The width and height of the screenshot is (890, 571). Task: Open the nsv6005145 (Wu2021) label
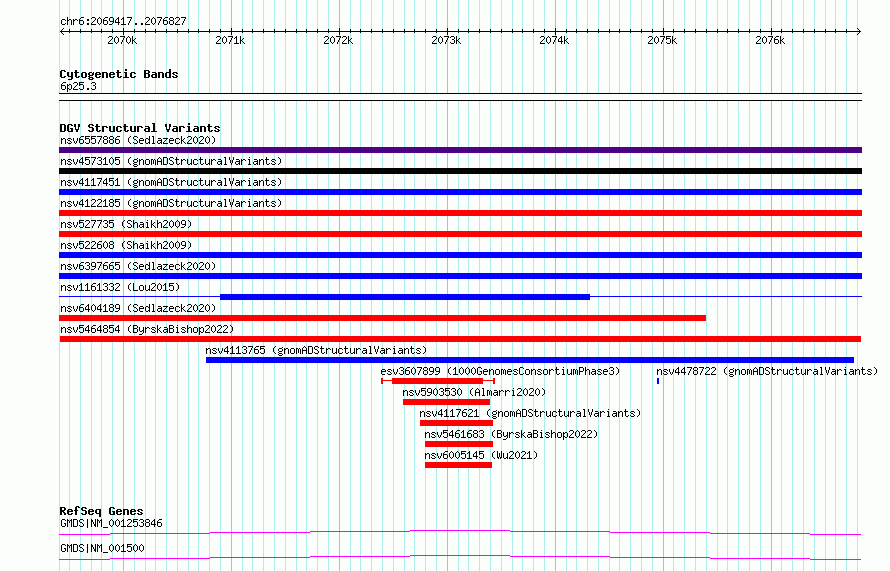[481, 455]
